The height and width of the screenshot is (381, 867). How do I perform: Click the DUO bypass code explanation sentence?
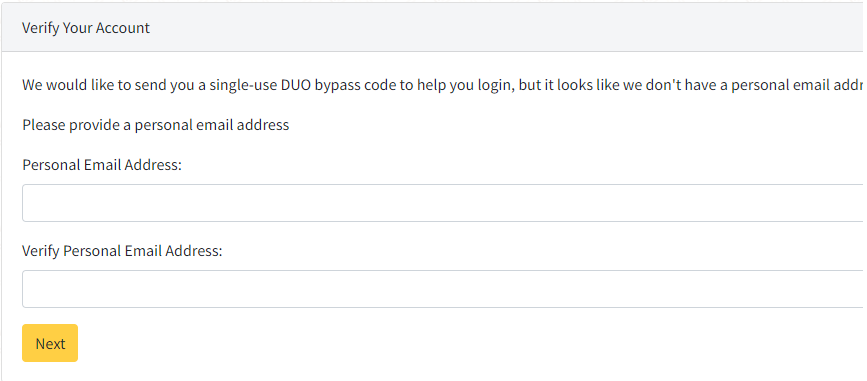click(x=444, y=86)
